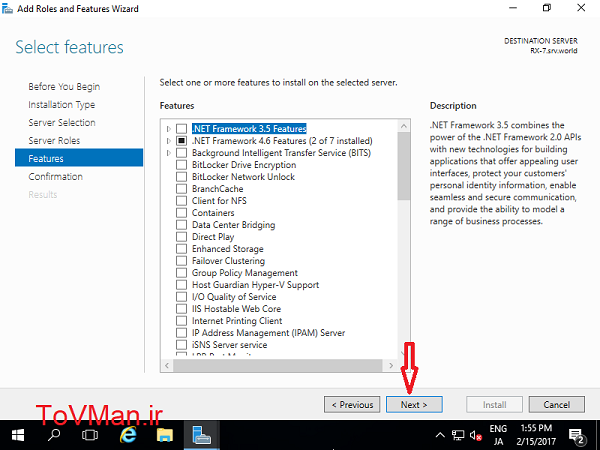Click the muted volume tray icon
Viewport: 600px width, 450px height.
[476, 435]
